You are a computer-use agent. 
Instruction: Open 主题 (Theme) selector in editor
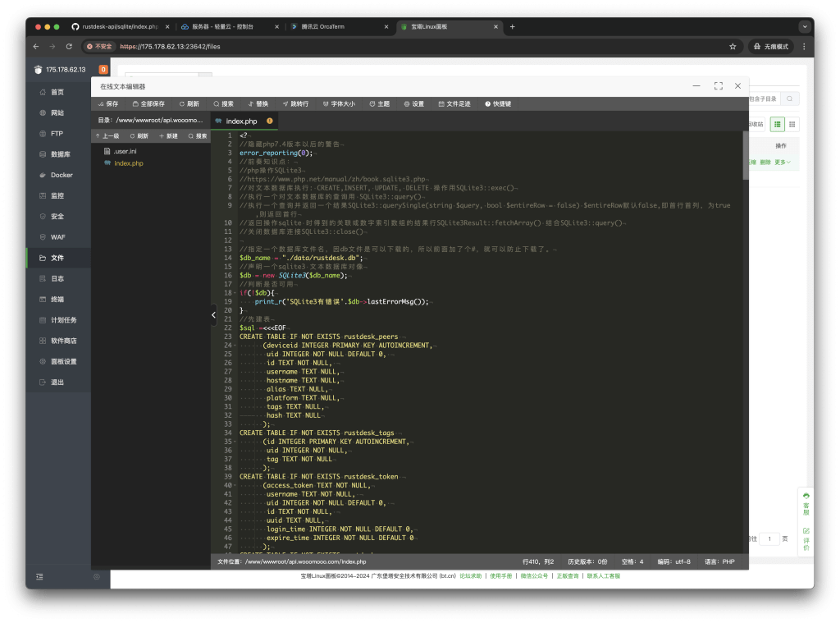point(380,104)
